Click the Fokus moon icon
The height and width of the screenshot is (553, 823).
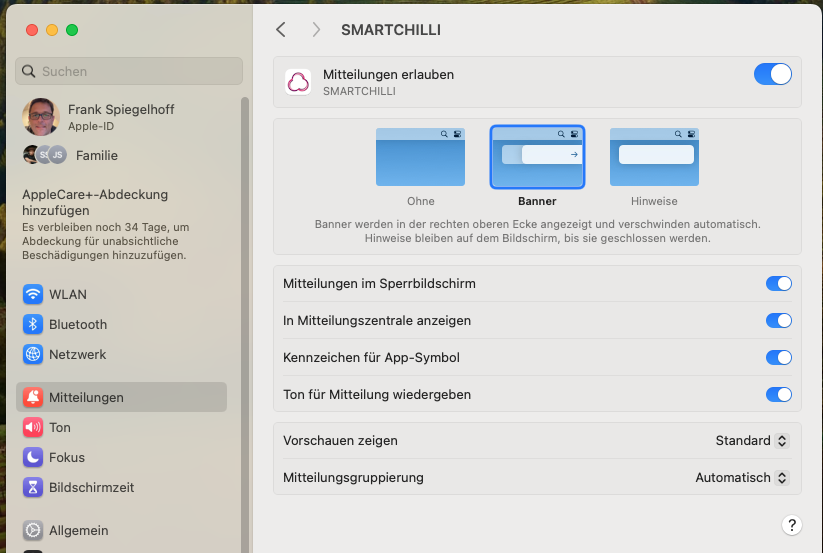[x=33, y=457]
